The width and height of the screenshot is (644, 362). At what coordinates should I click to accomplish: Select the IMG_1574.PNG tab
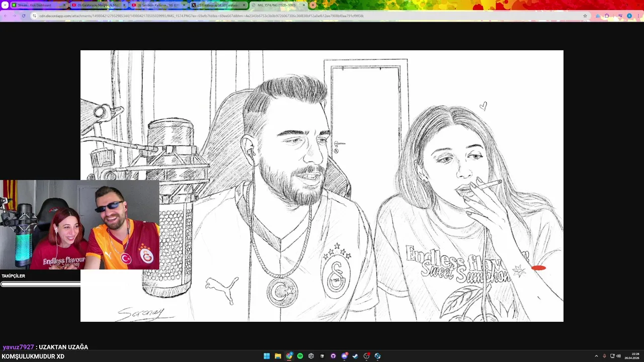(278, 5)
